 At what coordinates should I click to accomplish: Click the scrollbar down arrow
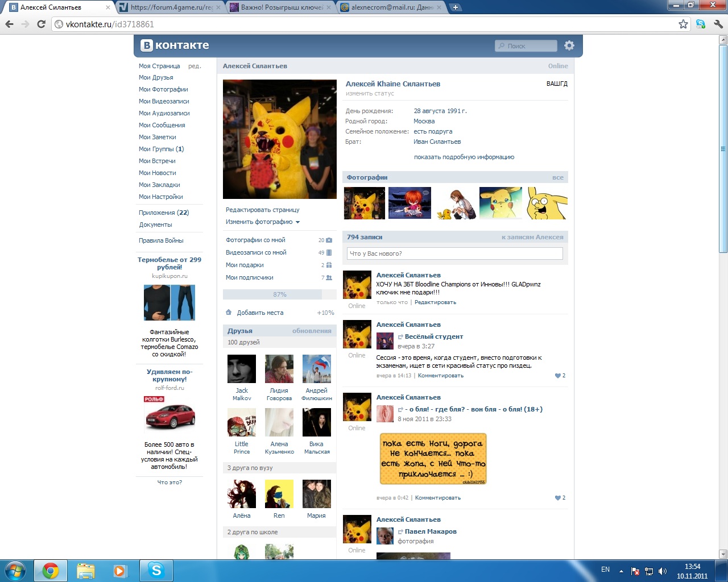click(723, 554)
